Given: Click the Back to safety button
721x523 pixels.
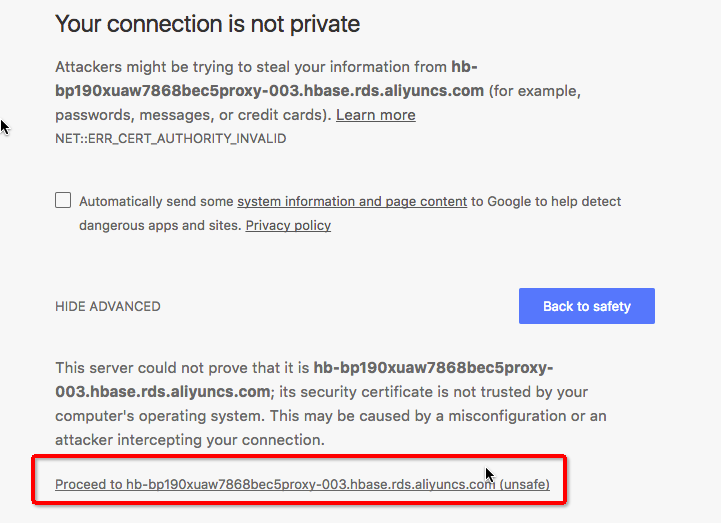Looking at the screenshot, I should click(587, 306).
